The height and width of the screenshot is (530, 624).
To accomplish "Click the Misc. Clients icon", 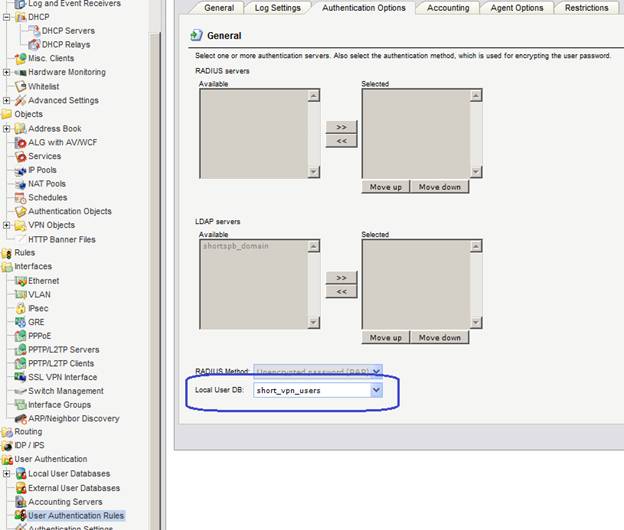I will point(20,58).
